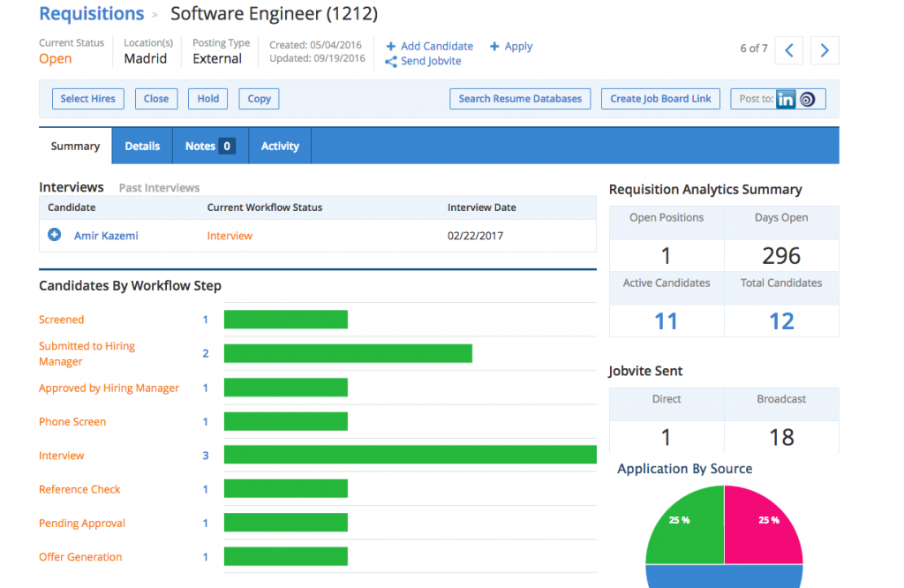Image resolution: width=904 pixels, height=588 pixels.
Task: Click the Apply link
Action: tap(518, 46)
